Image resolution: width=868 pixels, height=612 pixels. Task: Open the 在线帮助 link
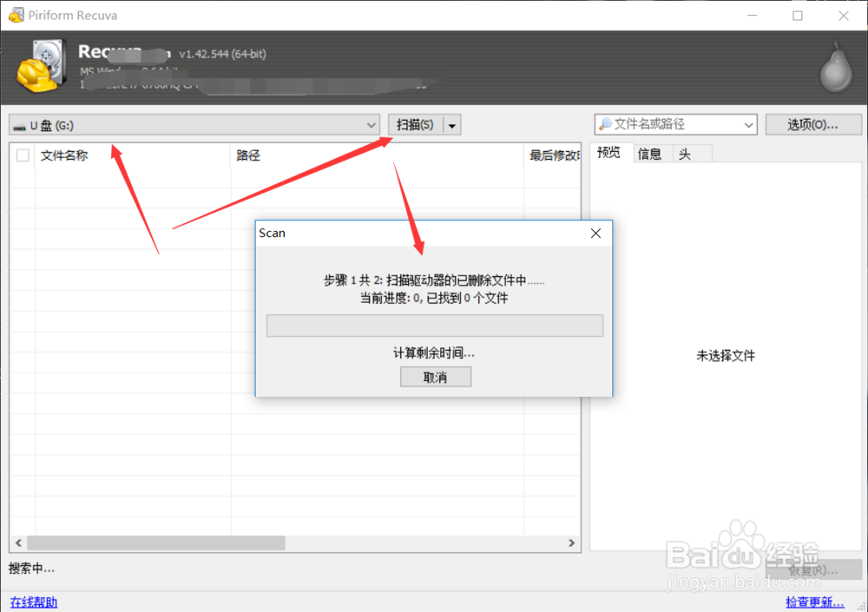[34, 602]
